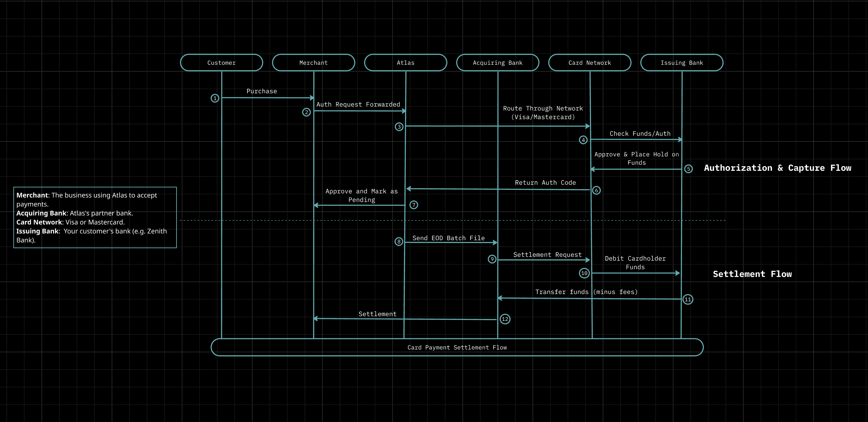Select the Card Network participant box
Screen dimensions: 868x422
[590, 63]
